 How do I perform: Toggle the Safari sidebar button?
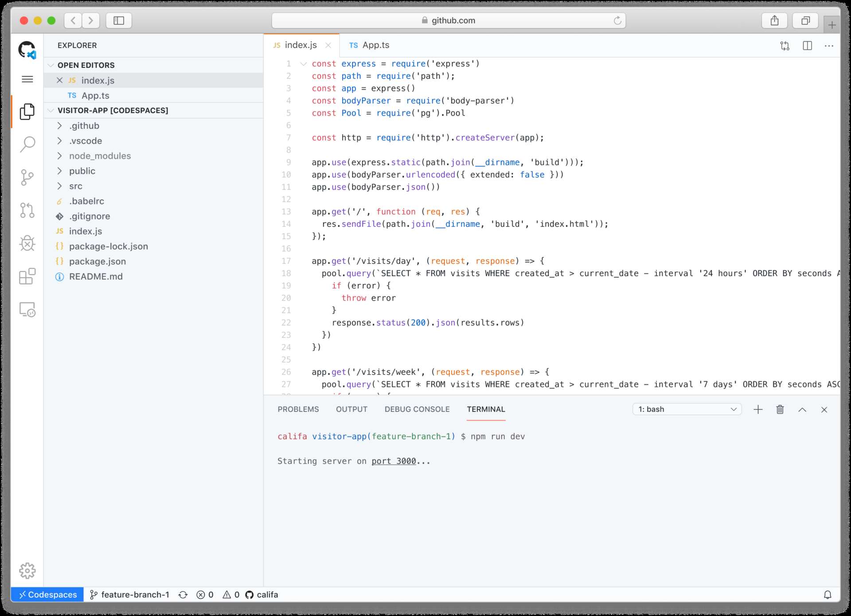tap(118, 20)
